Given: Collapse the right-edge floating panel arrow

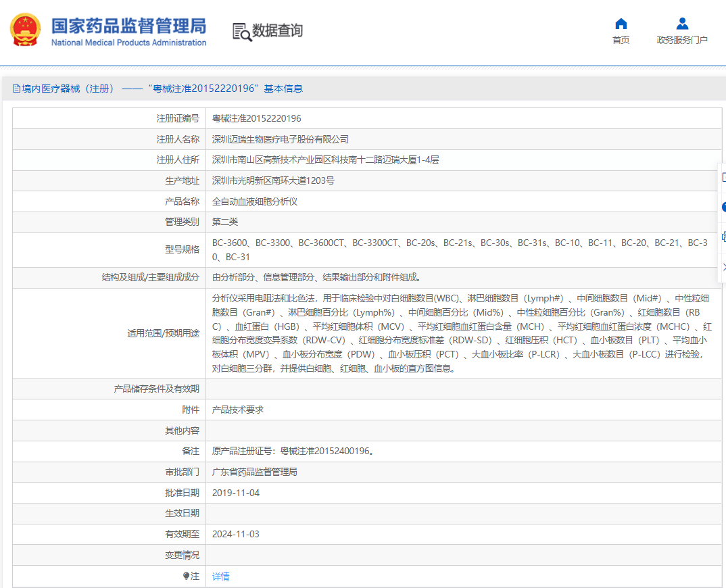Looking at the screenshot, I should tap(723, 268).
